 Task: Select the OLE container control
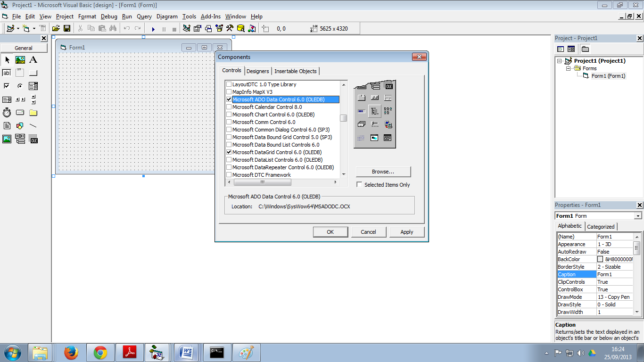[x=33, y=139]
